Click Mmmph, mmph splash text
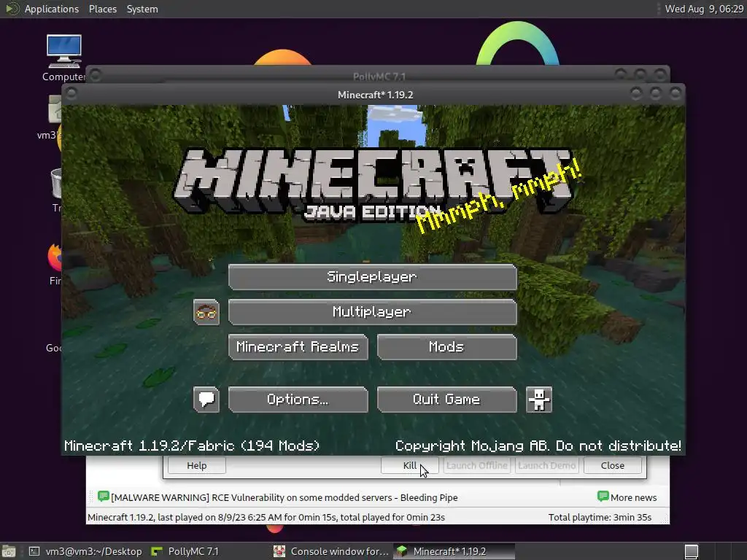The height and width of the screenshot is (560, 747). coord(499,195)
